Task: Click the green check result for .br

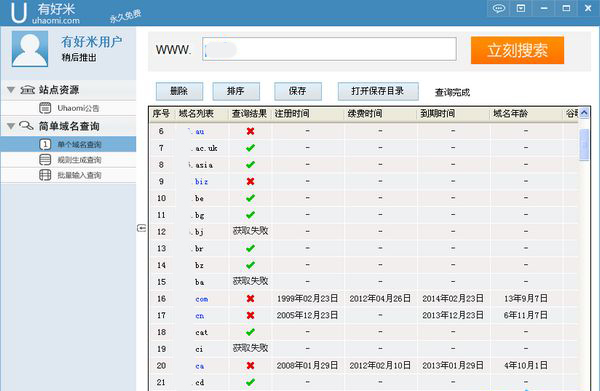Action: coord(250,248)
